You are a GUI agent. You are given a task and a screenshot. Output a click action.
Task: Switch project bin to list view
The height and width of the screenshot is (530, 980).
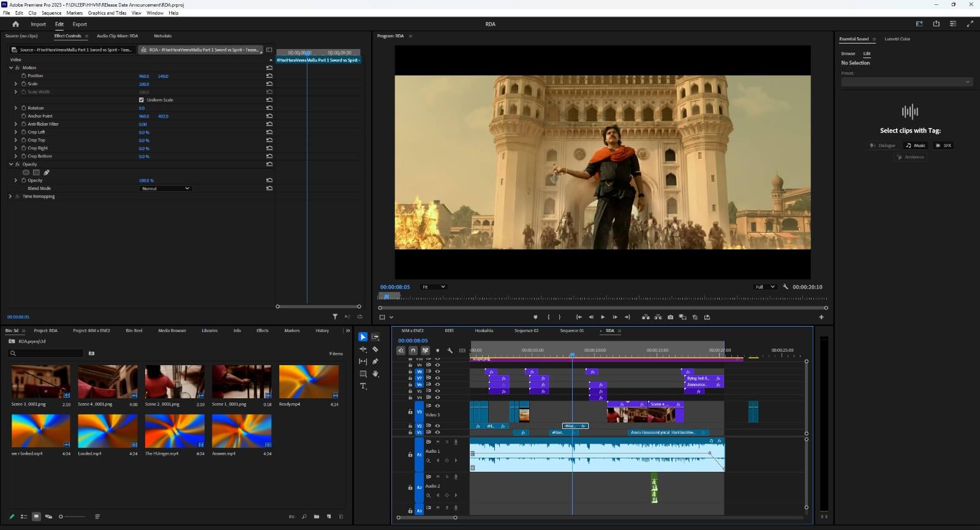(24, 517)
